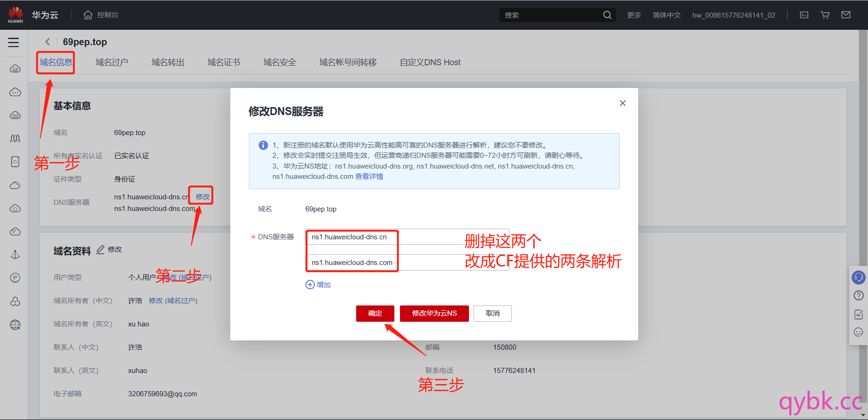The image size is (868, 420).
Task: Click the 控制台 console label
Action: point(108,15)
